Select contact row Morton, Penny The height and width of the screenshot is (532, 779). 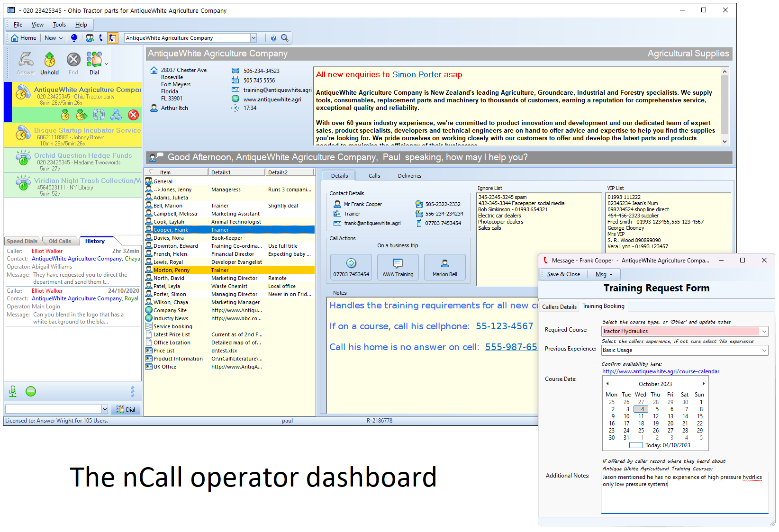229,270
